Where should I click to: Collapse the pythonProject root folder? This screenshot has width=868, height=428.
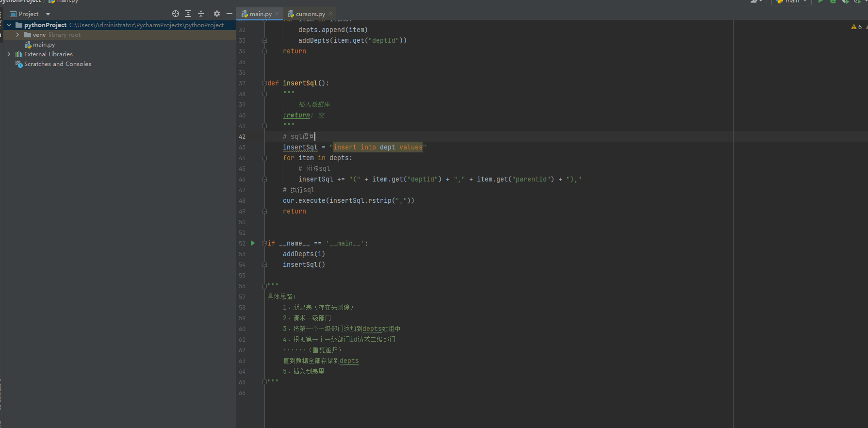pos(9,25)
